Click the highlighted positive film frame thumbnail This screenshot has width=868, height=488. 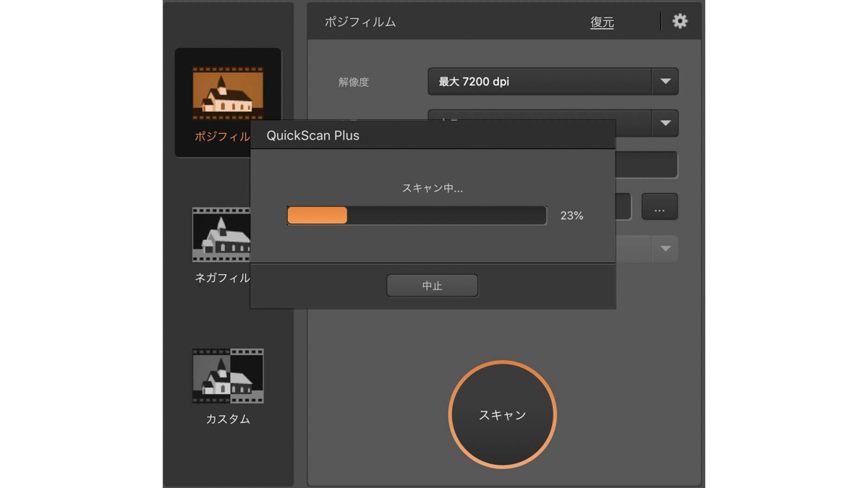coord(227,87)
